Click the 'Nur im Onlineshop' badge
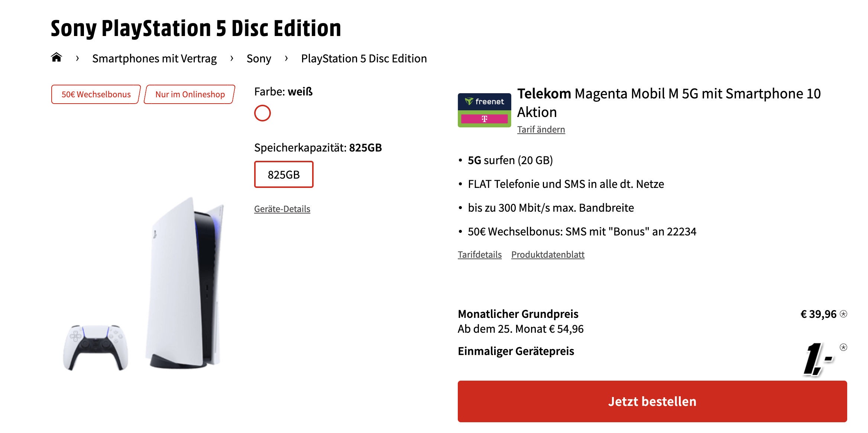Image resolution: width=868 pixels, height=433 pixels. pyautogui.click(x=190, y=94)
